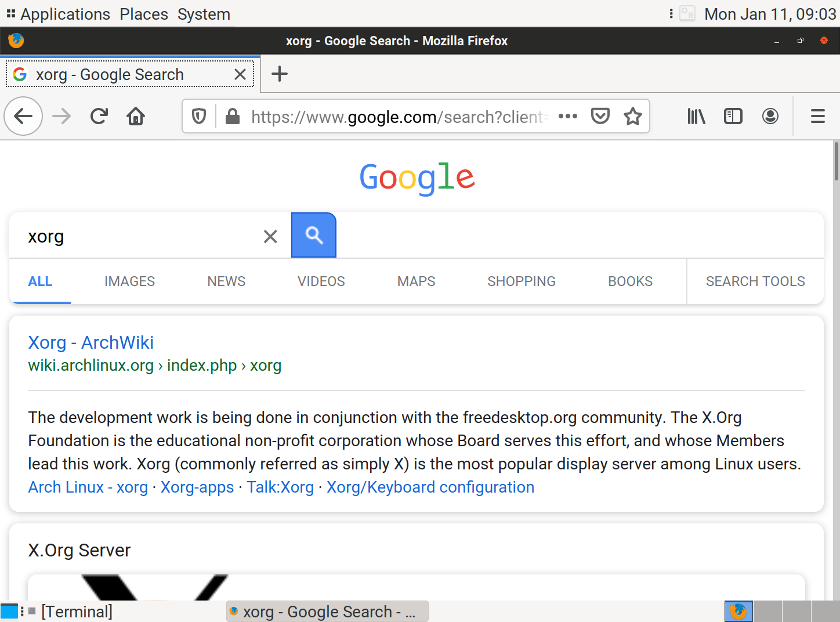Minimize the Firefox window
The image size is (840, 622).
777,41
